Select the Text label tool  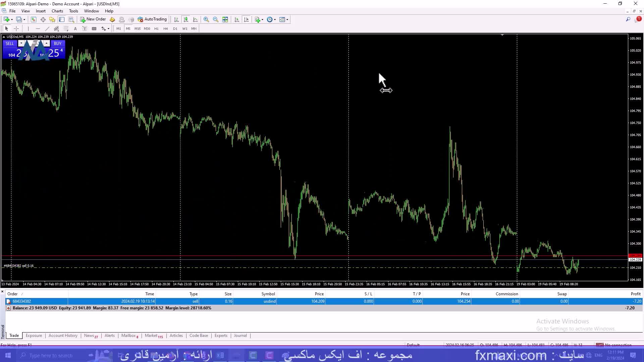pyautogui.click(x=85, y=29)
